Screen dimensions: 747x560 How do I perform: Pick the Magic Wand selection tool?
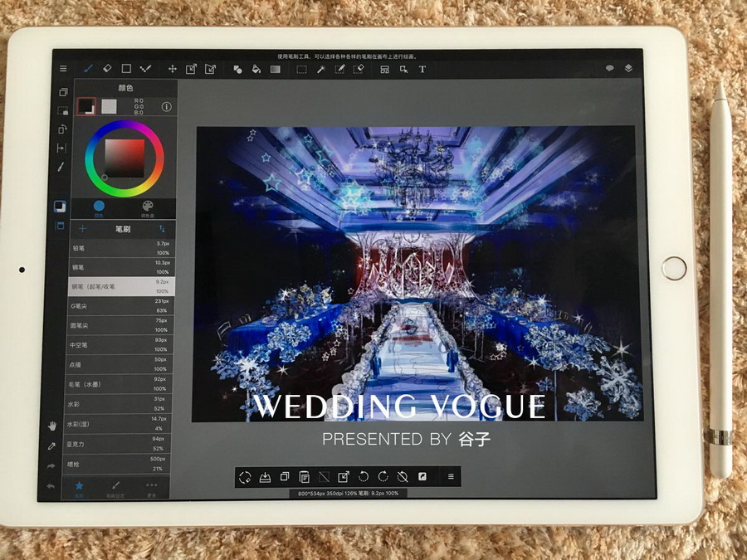(320, 69)
